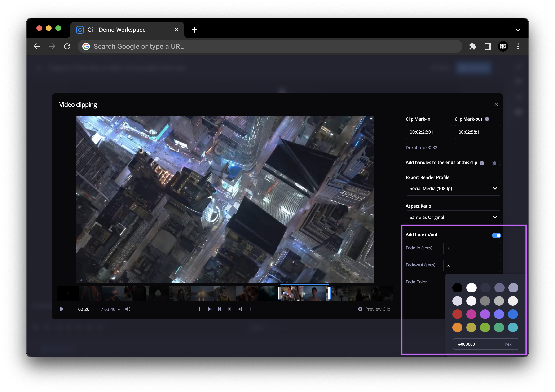555x392 pixels.
Task: Select the medium gray color swatch
Action: 485,301
